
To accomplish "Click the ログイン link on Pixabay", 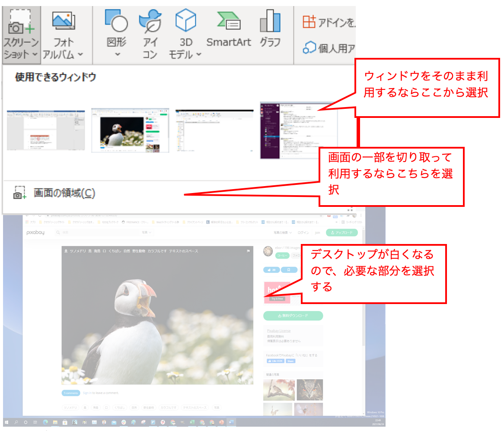I will (x=303, y=232).
